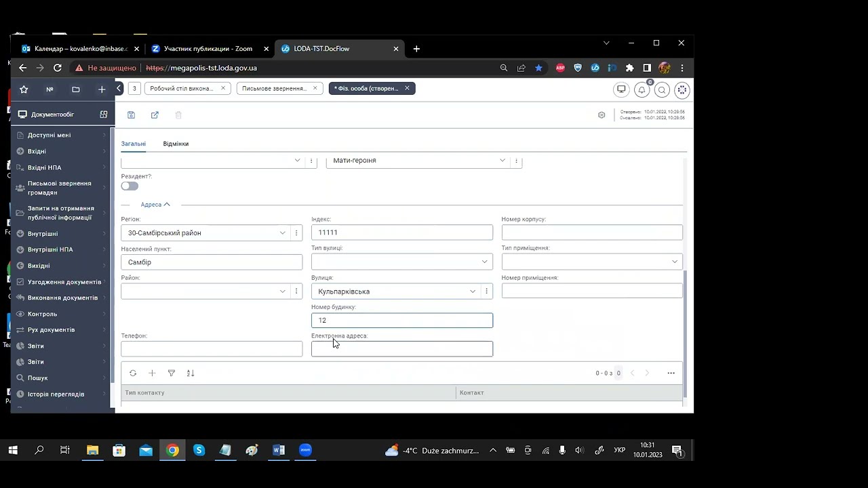Close the Фіз. особа tab
The height and width of the screenshot is (488, 868).
coord(407,88)
